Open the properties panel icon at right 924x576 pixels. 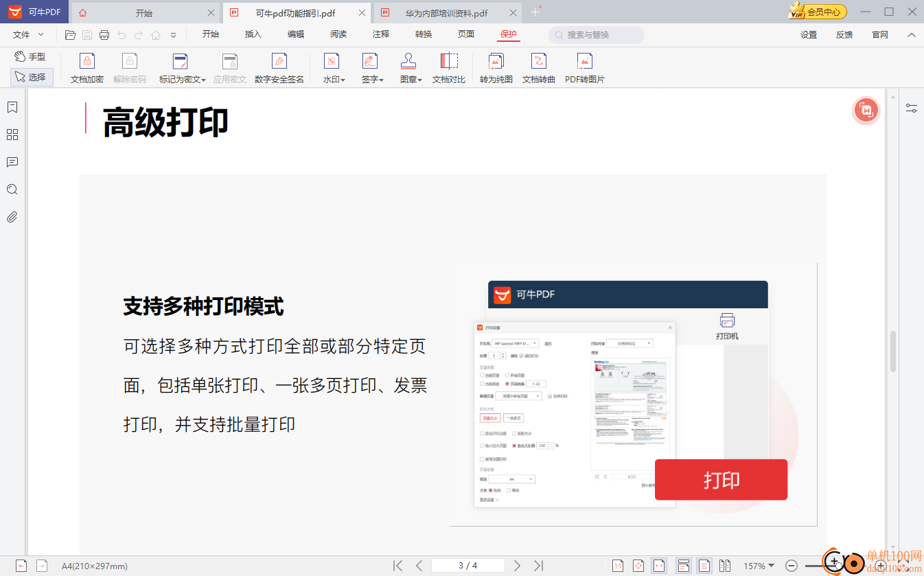point(912,108)
